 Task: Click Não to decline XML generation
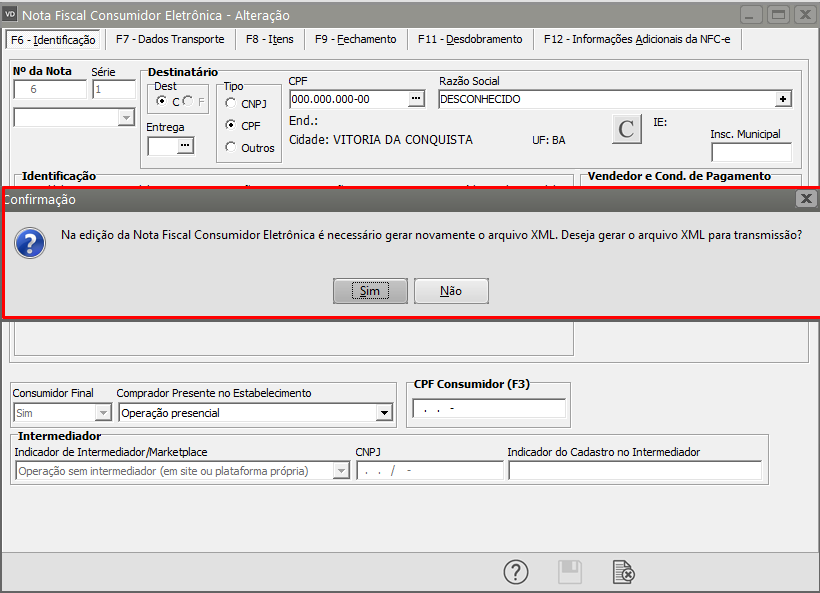(451, 291)
